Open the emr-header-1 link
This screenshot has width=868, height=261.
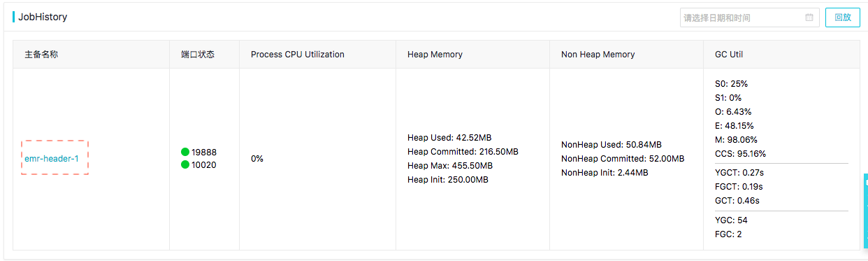point(52,159)
